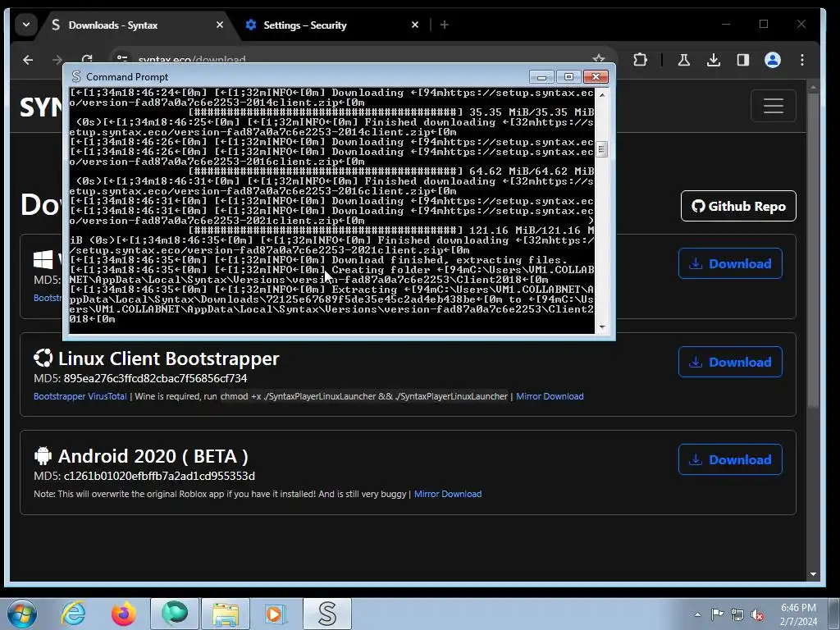The image size is (840, 630).
Task: Open the Action Center flag icon
Action: click(x=717, y=614)
